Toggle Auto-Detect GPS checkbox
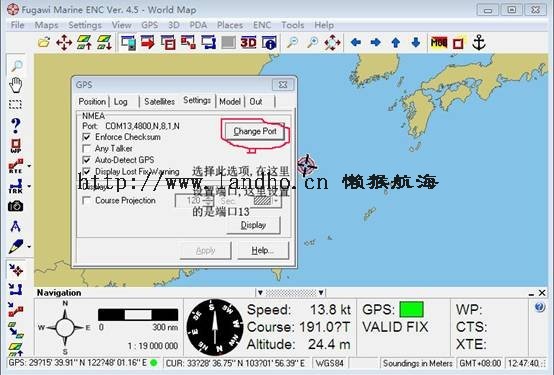Image resolution: width=554 pixels, height=375 pixels. click(x=87, y=160)
